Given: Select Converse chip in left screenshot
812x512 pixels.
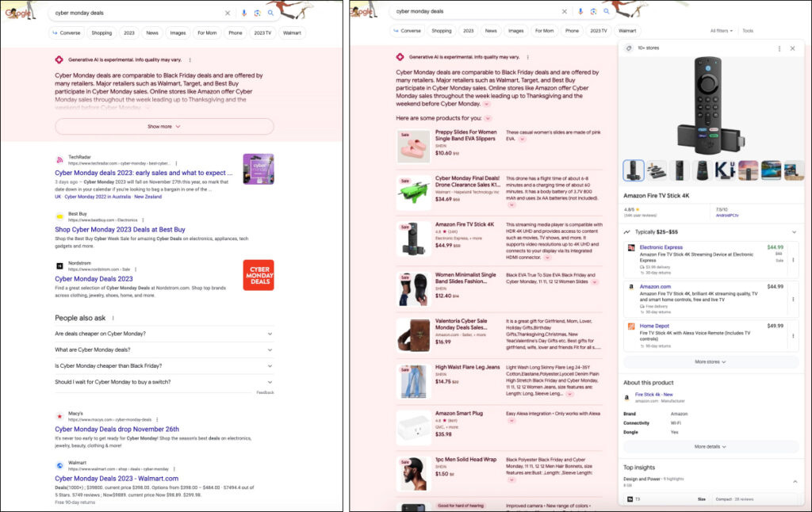Looking at the screenshot, I should click(x=67, y=32).
